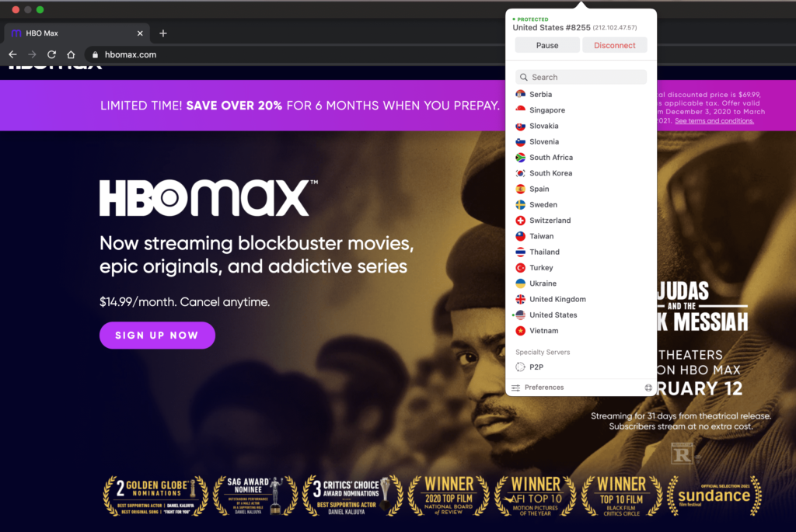This screenshot has width=796, height=532.
Task: Select the Sweden flag icon
Action: point(520,204)
